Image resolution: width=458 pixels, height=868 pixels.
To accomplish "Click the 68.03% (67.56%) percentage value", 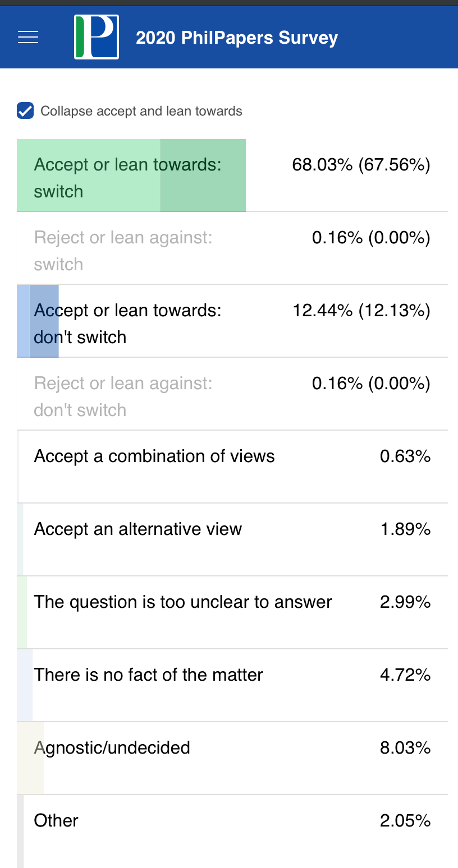I will point(361,165).
